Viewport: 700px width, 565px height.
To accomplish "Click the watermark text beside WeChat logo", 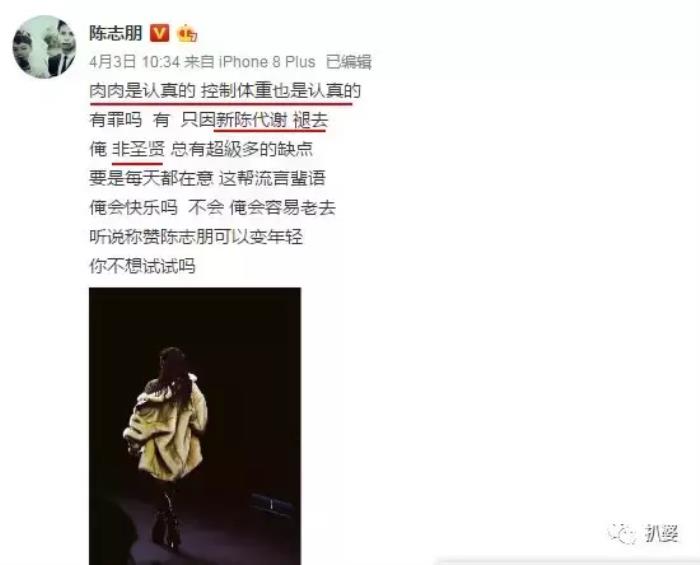I will 661,533.
